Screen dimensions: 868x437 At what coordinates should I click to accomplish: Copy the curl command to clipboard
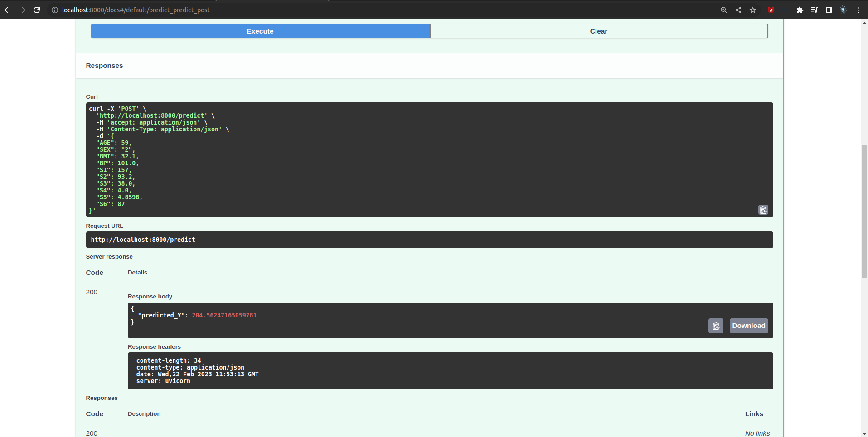click(x=763, y=210)
